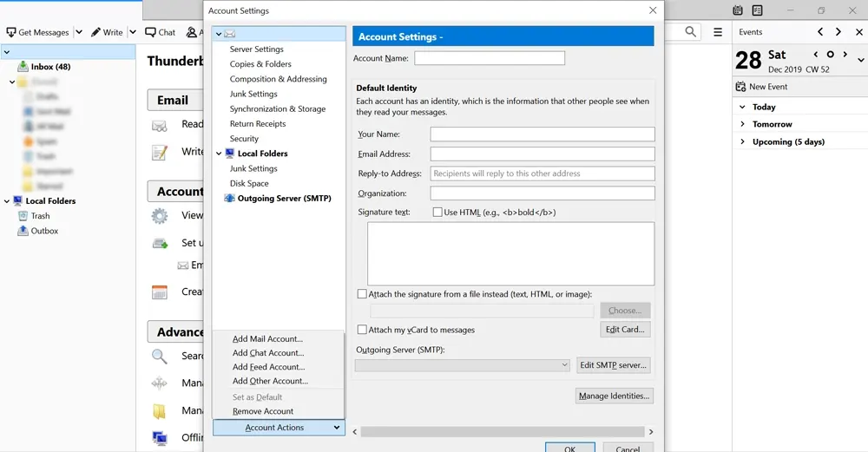
Task: Open the calendar tab icon
Action: (x=737, y=10)
